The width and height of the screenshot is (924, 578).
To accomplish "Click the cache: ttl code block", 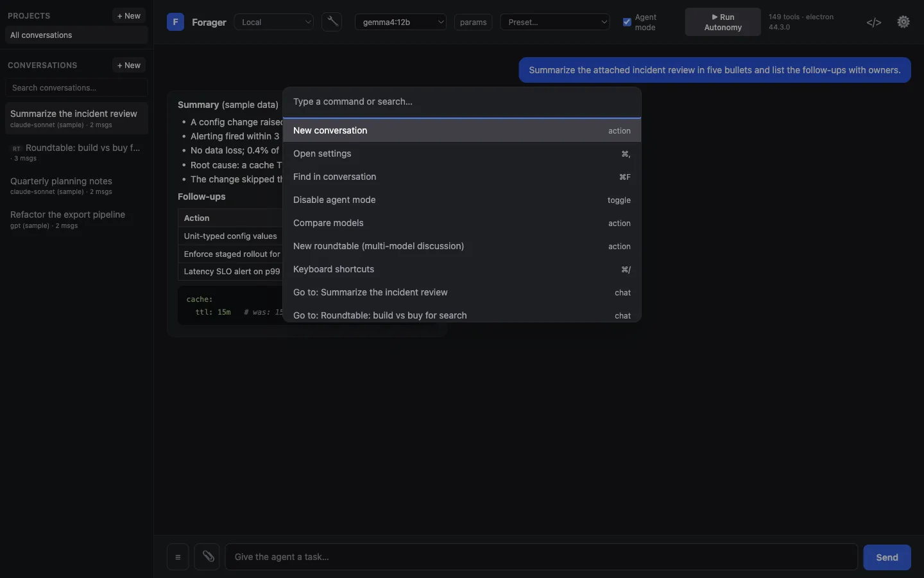I will click(231, 306).
